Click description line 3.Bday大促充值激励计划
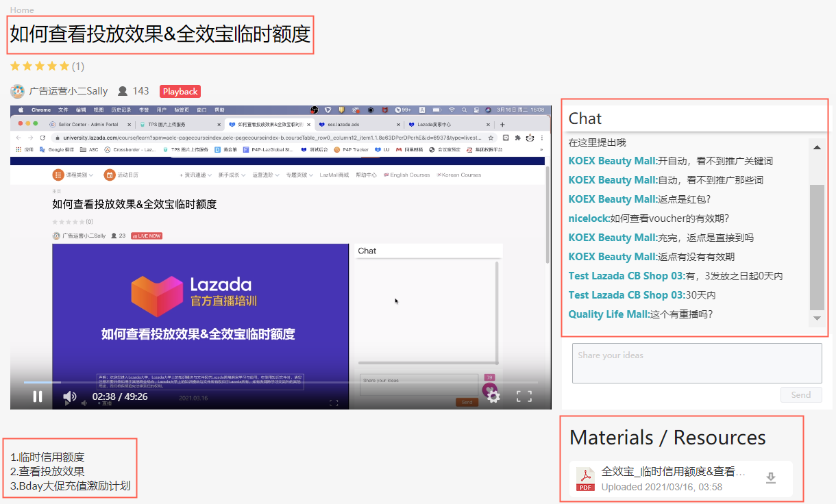Screen dimensions: 836x504 click(70, 487)
